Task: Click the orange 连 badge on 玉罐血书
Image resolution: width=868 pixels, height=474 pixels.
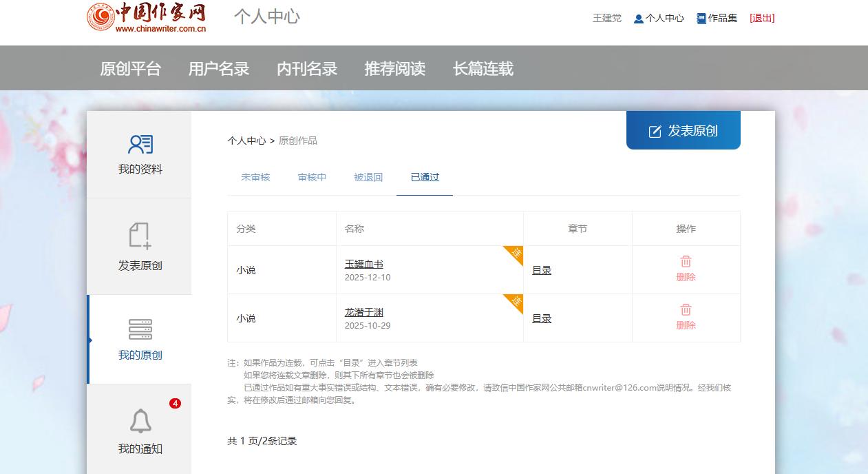Action: tap(516, 253)
